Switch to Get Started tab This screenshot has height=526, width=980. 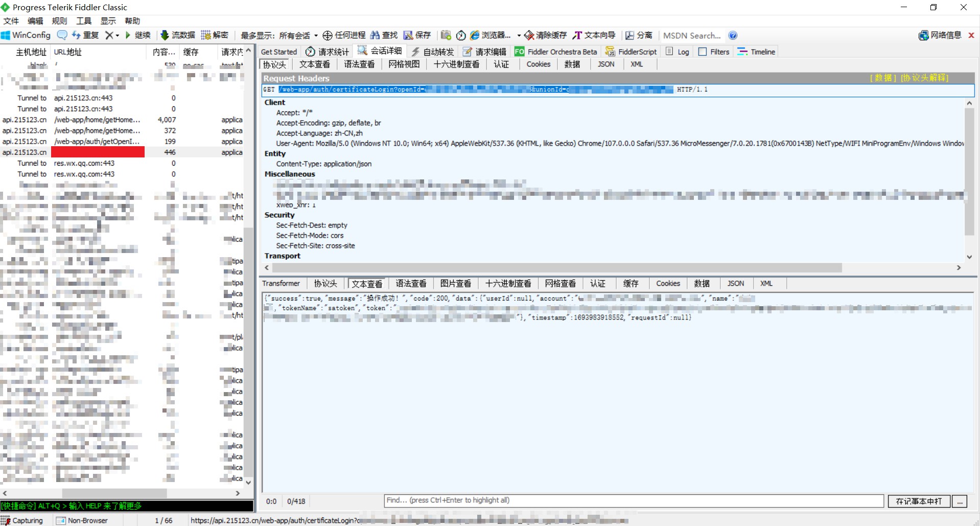point(278,52)
